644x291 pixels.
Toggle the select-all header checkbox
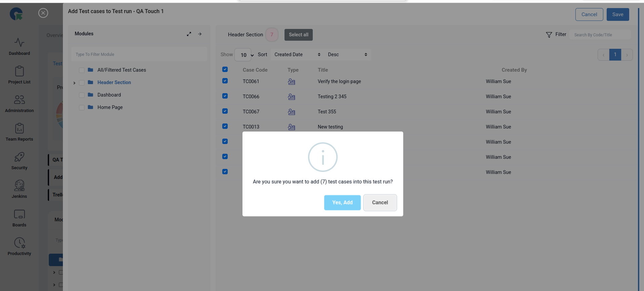[x=225, y=69]
